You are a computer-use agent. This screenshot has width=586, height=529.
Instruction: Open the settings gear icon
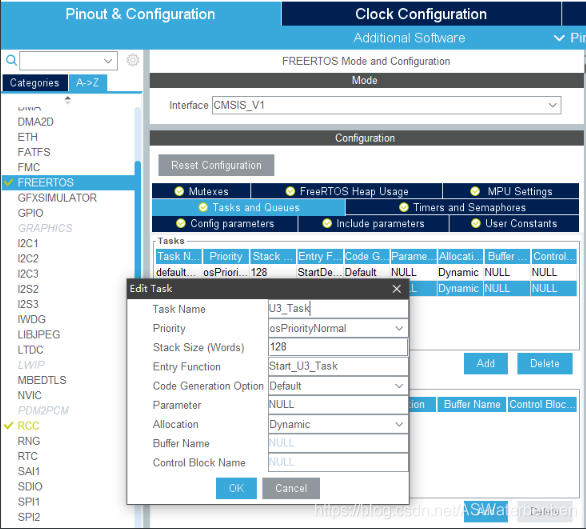pyautogui.click(x=132, y=60)
